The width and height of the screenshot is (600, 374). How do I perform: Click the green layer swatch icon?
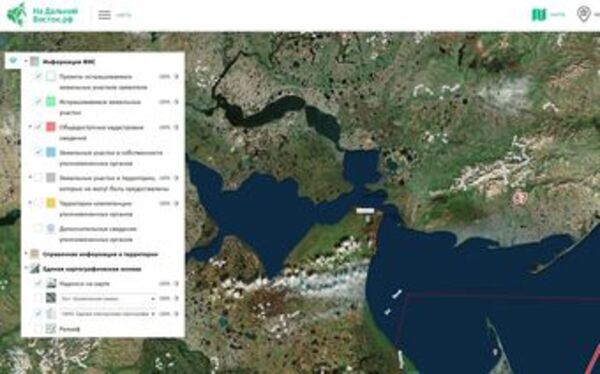51,102
